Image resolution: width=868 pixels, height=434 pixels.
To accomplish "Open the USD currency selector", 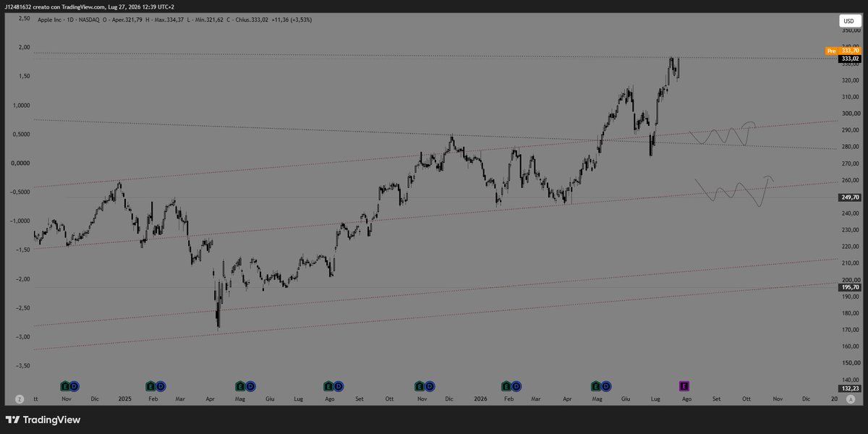I will pos(849,21).
